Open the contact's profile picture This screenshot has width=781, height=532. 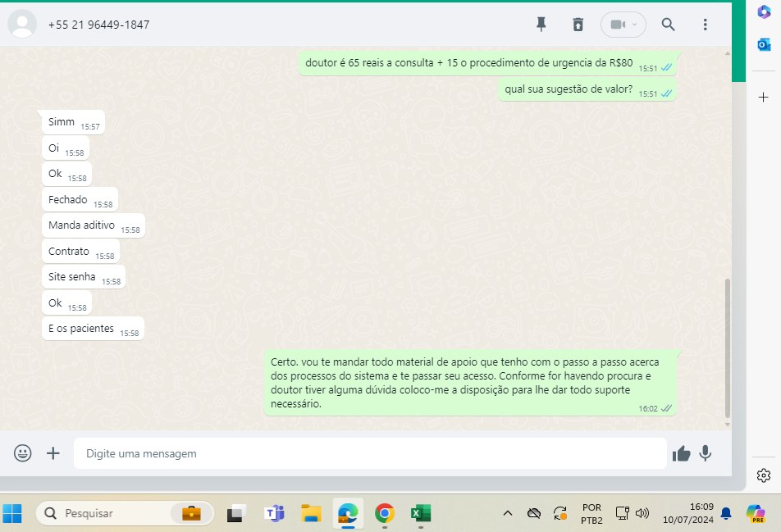(x=22, y=25)
